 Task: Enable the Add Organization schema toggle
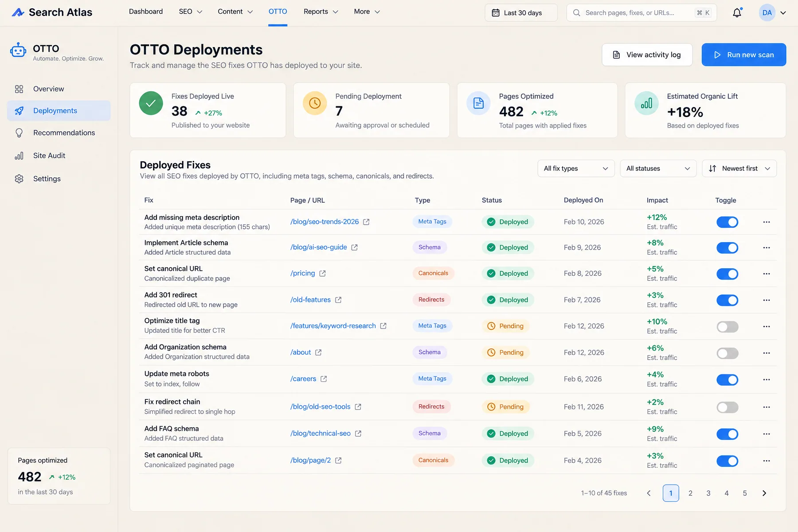tap(727, 353)
